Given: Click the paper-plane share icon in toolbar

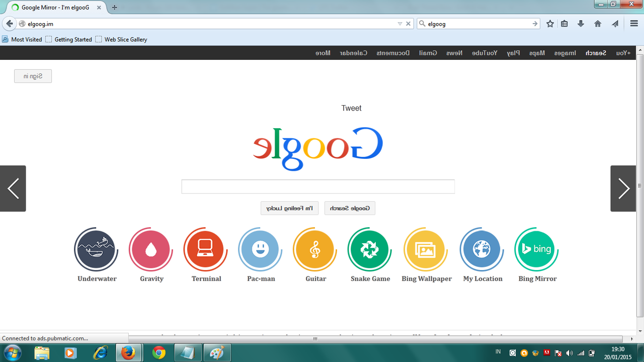Looking at the screenshot, I should coord(615,24).
